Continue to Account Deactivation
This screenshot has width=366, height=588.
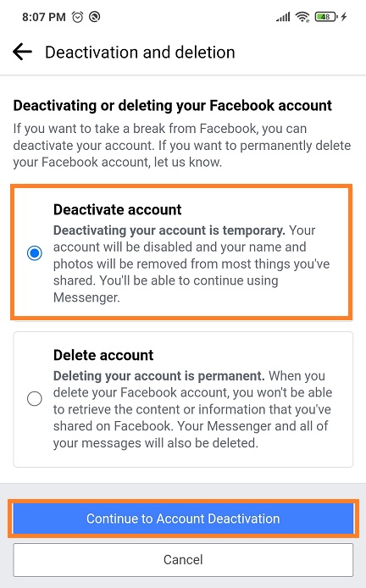tap(183, 519)
